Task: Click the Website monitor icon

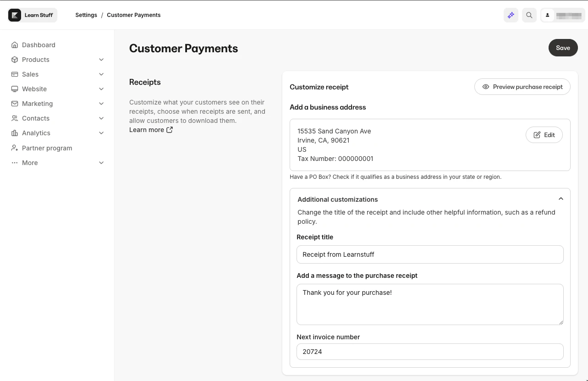Action: (x=14, y=88)
